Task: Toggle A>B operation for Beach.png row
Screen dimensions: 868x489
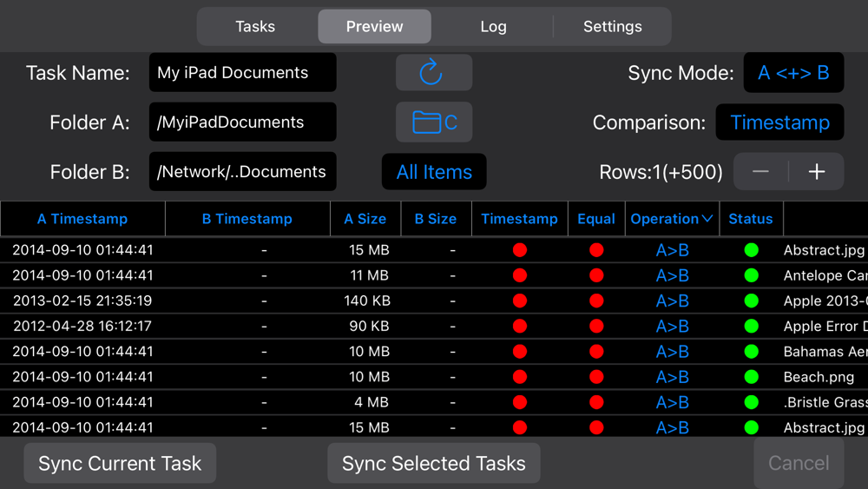Action: point(672,377)
